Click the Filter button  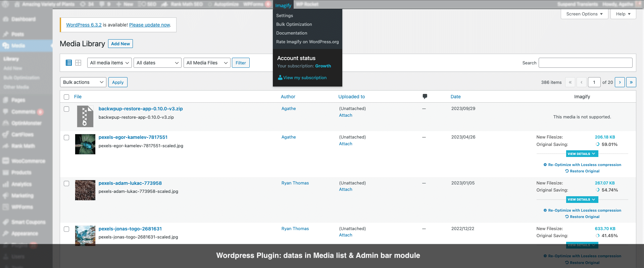click(241, 63)
